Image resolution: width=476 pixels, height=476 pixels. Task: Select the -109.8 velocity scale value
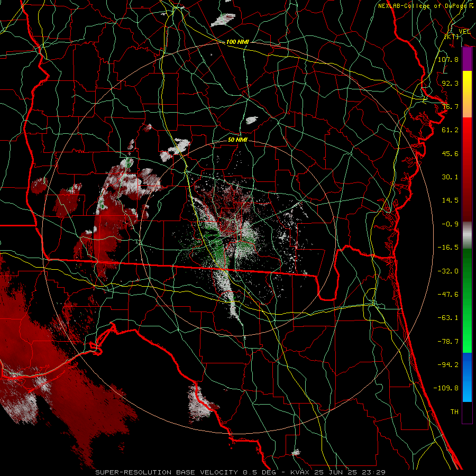(x=446, y=388)
